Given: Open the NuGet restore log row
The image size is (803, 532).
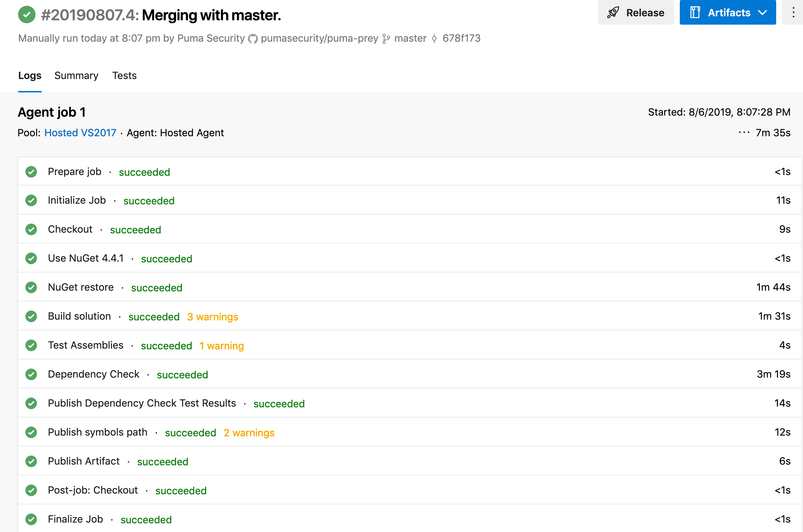Looking at the screenshot, I should pyautogui.click(x=81, y=287).
